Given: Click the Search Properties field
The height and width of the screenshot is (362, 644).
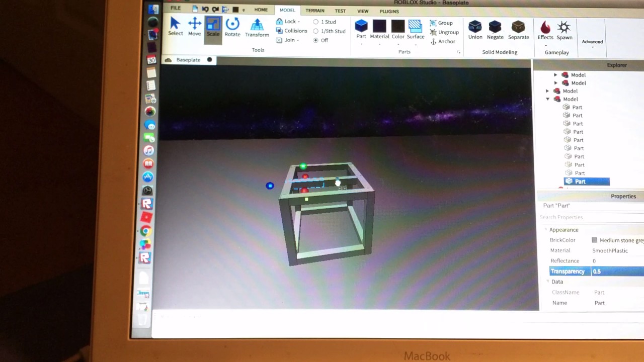Looking at the screenshot, I should [591, 217].
